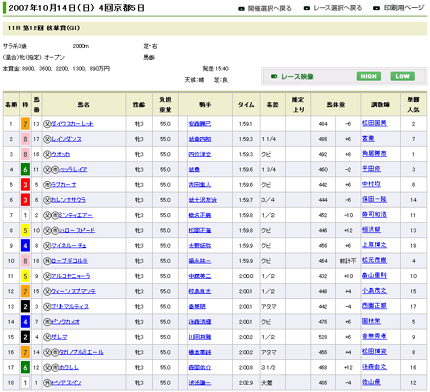Open trainer 西園正都 link
The height and width of the screenshot is (392, 430).
click(374, 306)
